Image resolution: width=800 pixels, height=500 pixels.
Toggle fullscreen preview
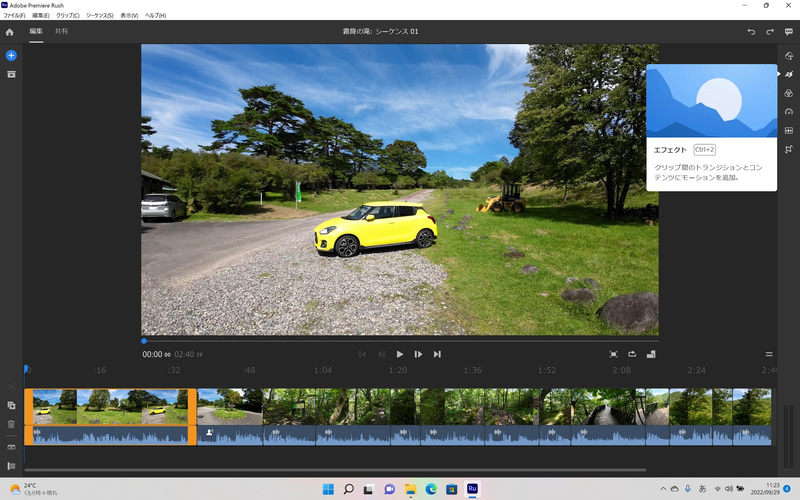click(614, 354)
